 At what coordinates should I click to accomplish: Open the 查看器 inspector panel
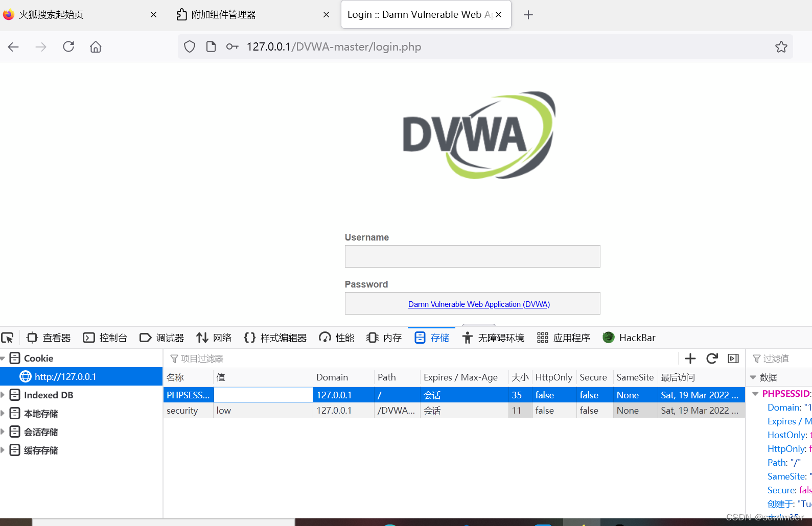49,338
